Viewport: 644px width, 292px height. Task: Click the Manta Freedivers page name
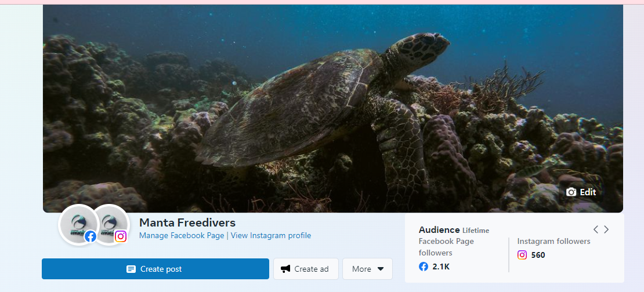click(187, 222)
